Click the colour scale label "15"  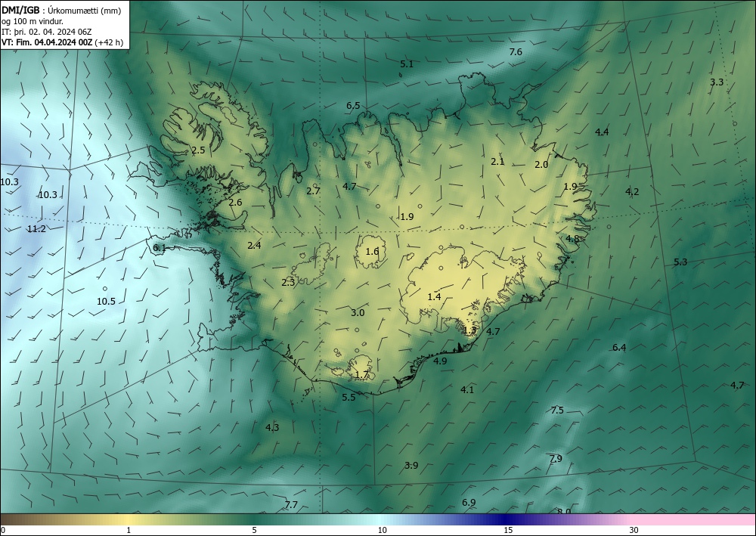coord(508,531)
